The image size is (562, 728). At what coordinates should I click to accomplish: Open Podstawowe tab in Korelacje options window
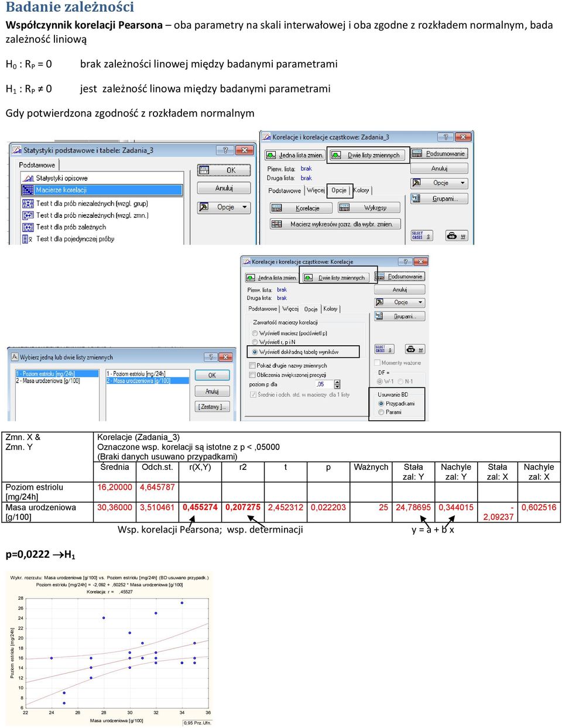click(263, 308)
